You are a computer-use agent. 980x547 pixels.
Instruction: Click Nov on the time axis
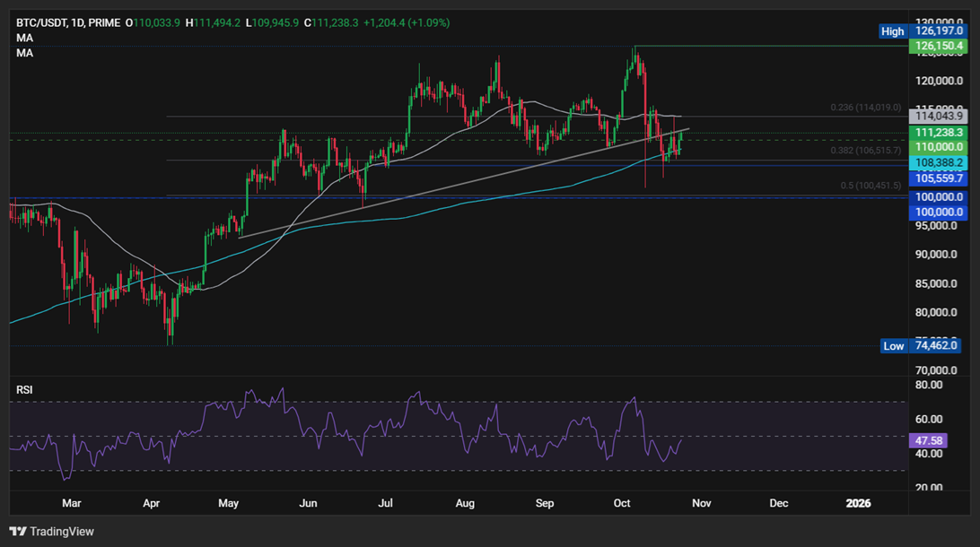[701, 503]
